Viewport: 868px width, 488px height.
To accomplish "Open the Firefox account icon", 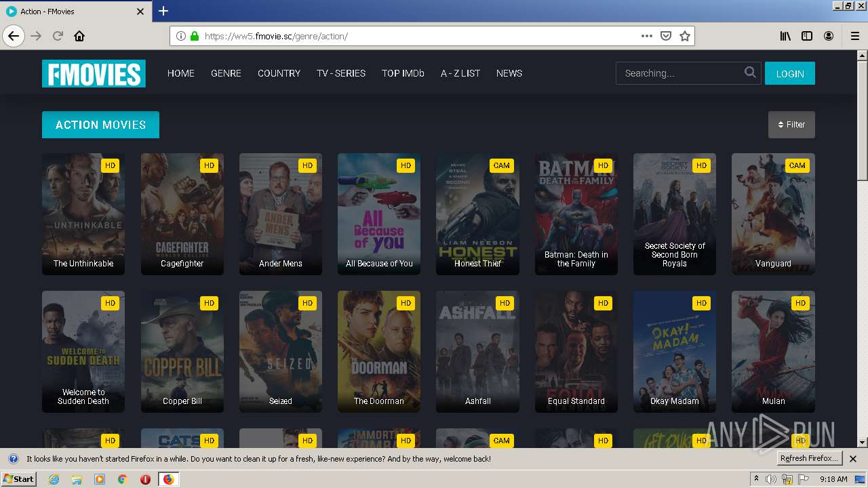I will [829, 36].
